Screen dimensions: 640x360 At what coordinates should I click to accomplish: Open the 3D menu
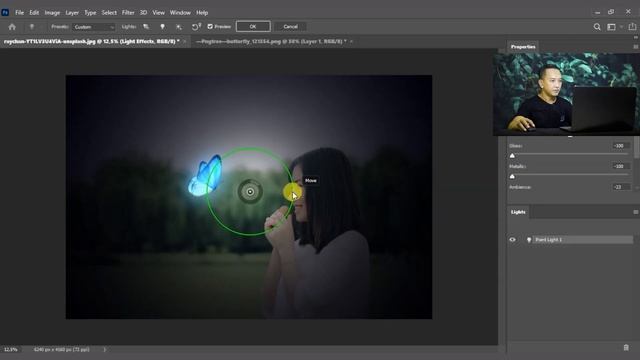143,13
